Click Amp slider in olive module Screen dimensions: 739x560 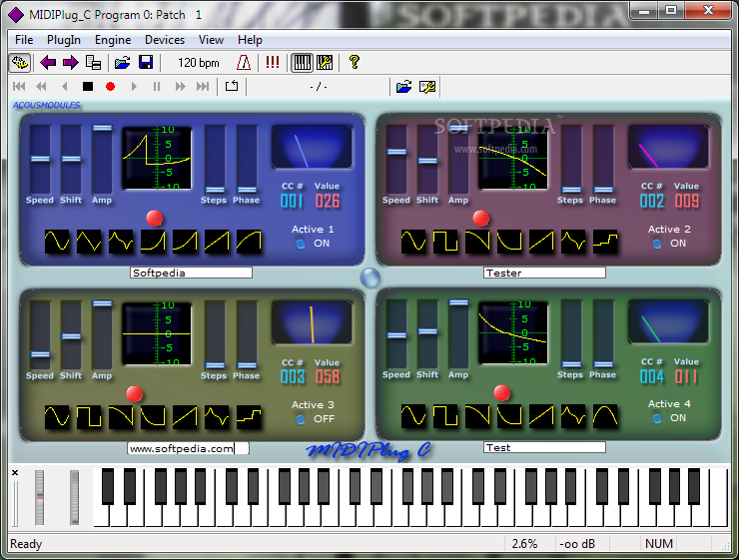coord(102,335)
